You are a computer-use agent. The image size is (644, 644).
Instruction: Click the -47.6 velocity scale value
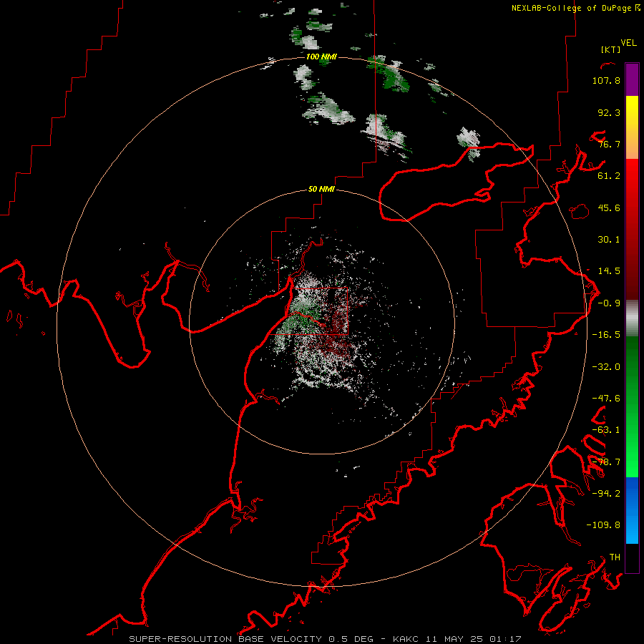click(606, 399)
